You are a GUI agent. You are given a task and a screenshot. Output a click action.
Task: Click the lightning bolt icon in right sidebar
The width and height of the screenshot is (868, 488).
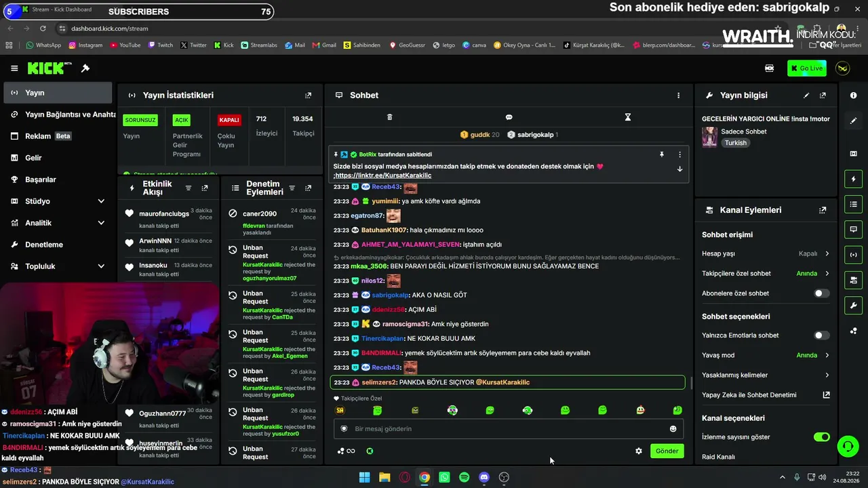(x=853, y=179)
